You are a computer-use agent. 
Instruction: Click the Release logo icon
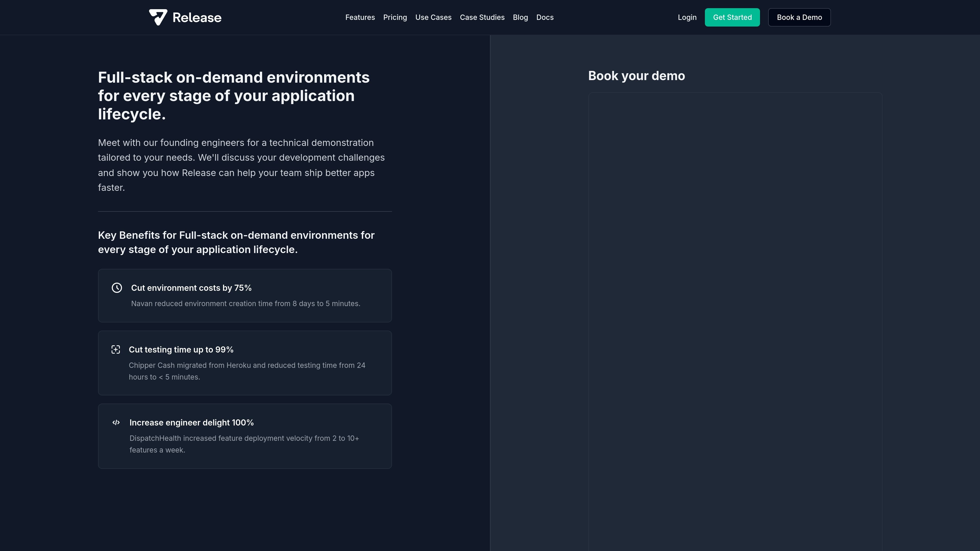tap(158, 17)
